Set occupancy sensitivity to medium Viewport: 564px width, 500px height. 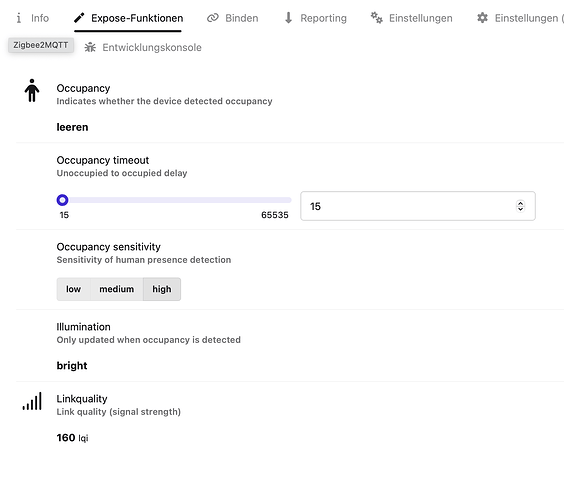[117, 289]
